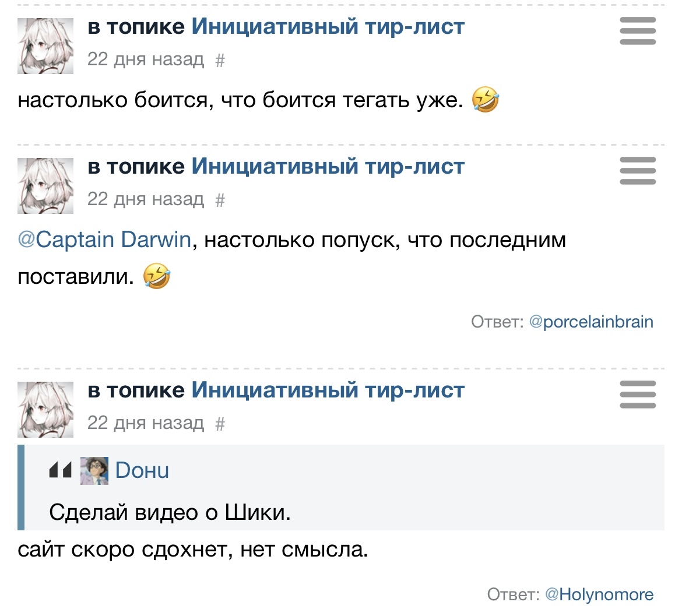Open hamburger menu of third comment
The height and width of the screenshot is (616, 682).
point(638,395)
